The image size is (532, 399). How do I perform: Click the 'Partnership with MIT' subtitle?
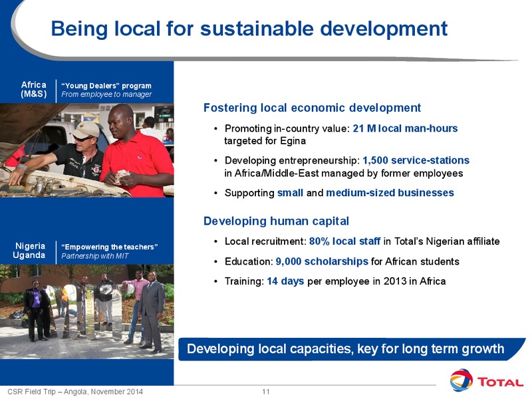pos(94,256)
